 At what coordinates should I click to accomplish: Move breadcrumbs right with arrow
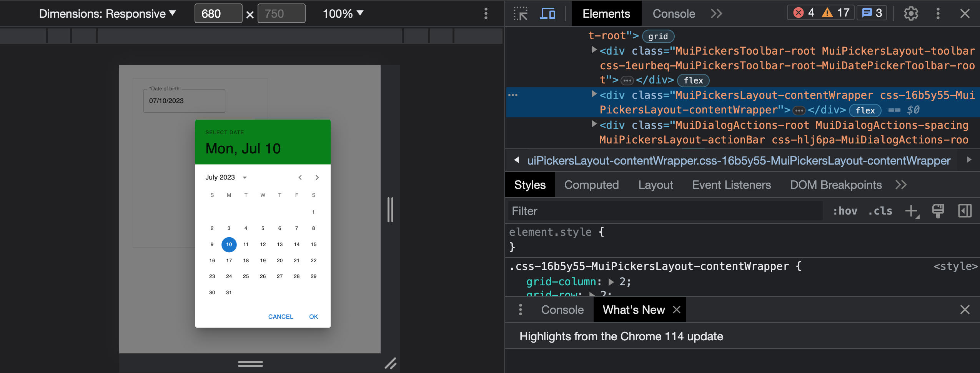point(969,160)
